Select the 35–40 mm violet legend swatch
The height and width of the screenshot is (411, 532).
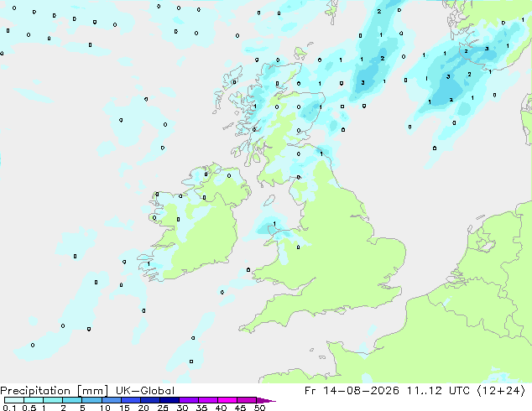(x=207, y=400)
